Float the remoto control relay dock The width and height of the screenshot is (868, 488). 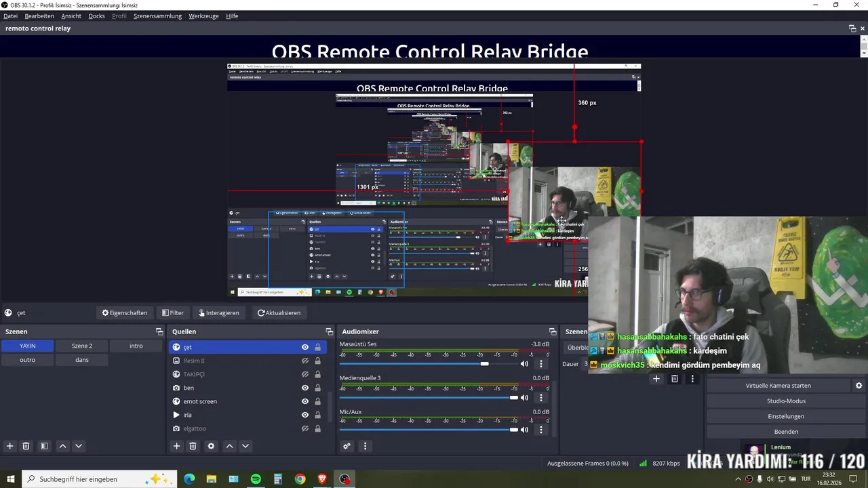[852, 28]
